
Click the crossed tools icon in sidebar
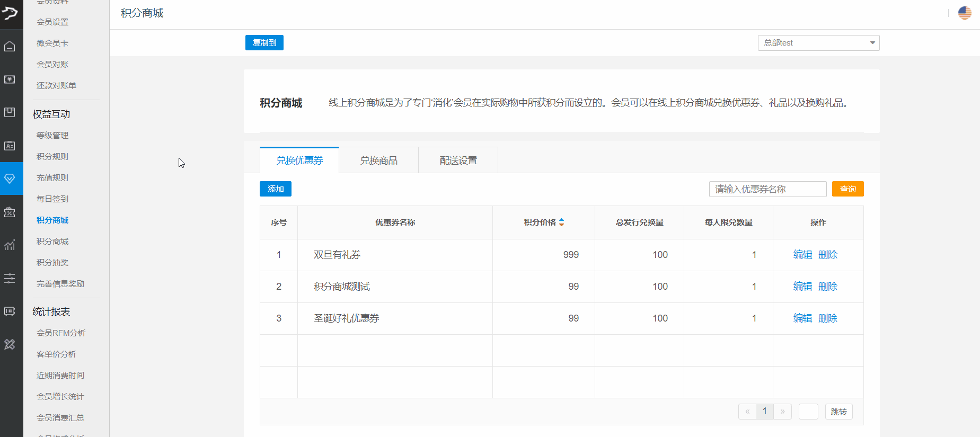click(x=10, y=344)
